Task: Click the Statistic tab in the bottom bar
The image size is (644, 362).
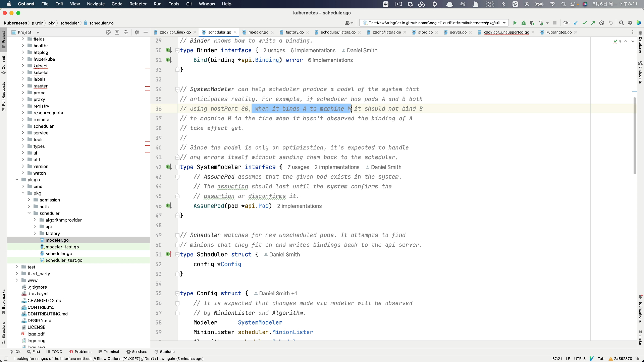Action: 168,351
